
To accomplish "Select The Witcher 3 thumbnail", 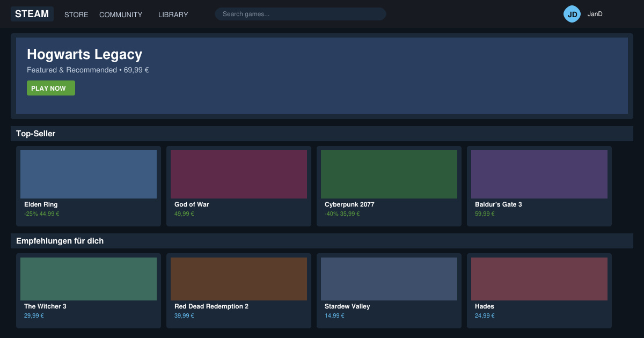I will tap(89, 279).
